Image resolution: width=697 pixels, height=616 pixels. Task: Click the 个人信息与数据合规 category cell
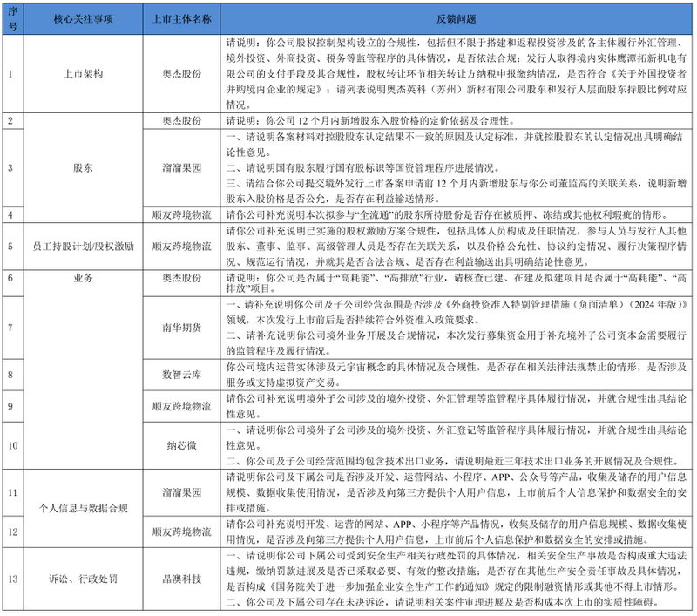point(83,508)
